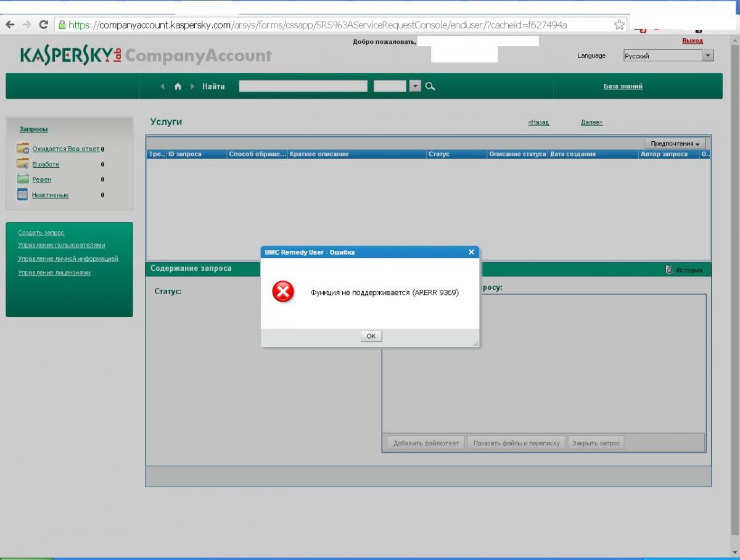Screen dimensions: 740x560
Task: Click the Найти search input field
Action: pyautogui.click(x=303, y=86)
